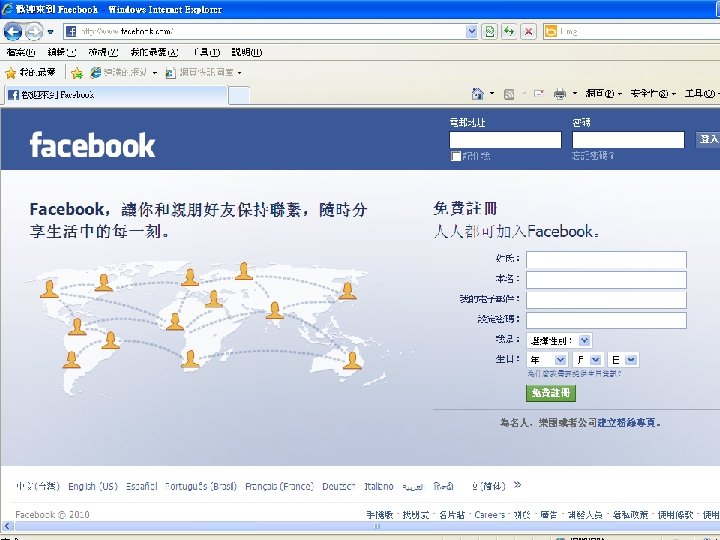Click the green 免費註冊 sign up button
The image size is (720, 540).
coord(551,393)
